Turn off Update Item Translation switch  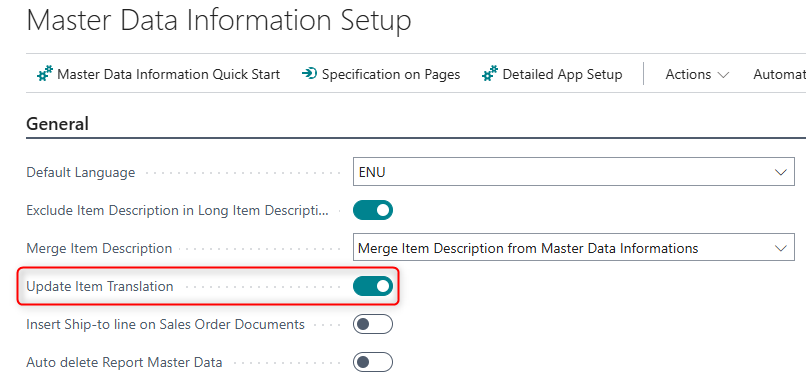[x=373, y=286]
